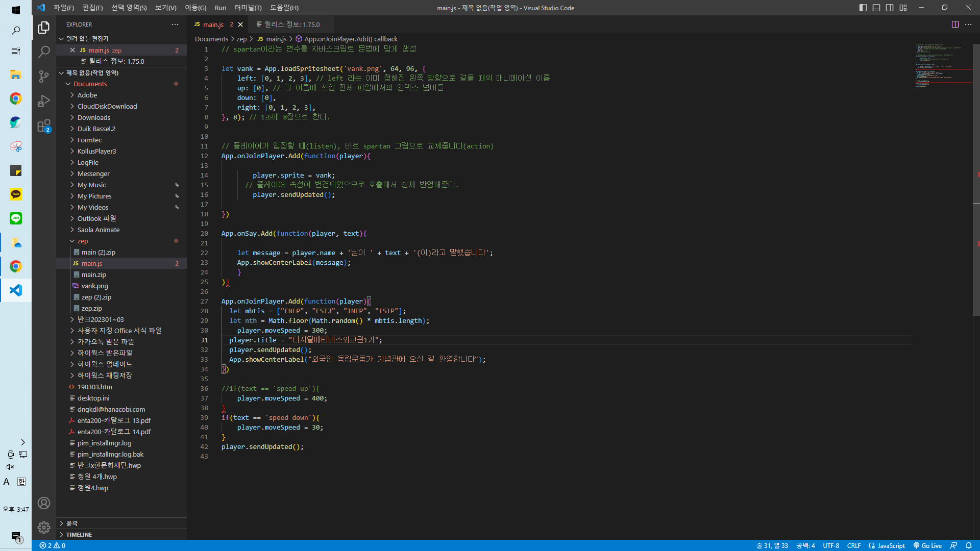Click the Explorer more actions ellipsis
The width and height of the screenshot is (980, 551).
click(x=175, y=24)
